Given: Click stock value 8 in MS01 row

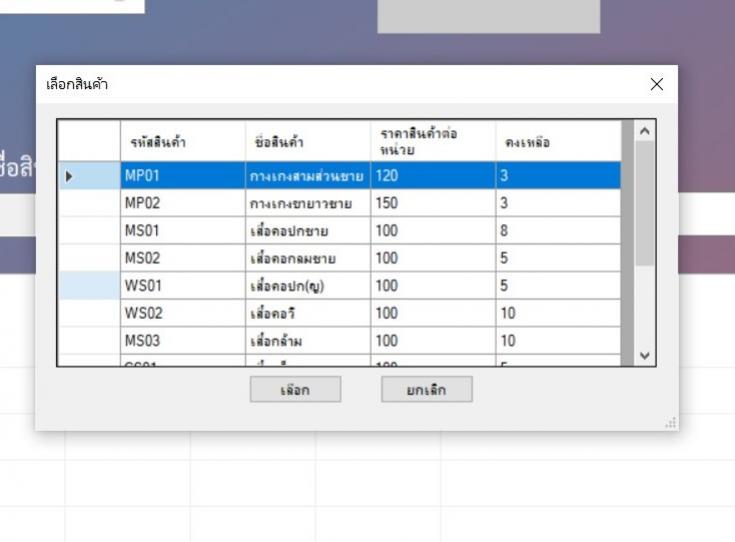Looking at the screenshot, I should click(x=558, y=231).
